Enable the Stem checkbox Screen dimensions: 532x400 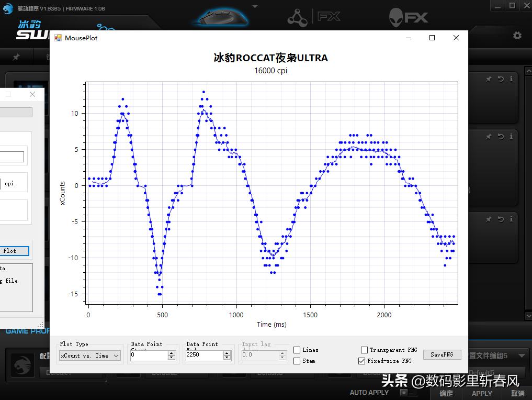pyautogui.click(x=297, y=361)
